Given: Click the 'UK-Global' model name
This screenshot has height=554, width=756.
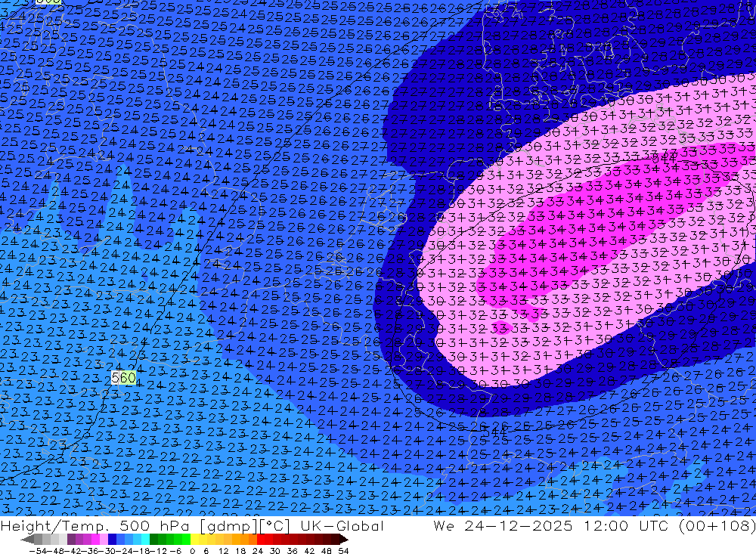Looking at the screenshot, I should tap(342, 525).
